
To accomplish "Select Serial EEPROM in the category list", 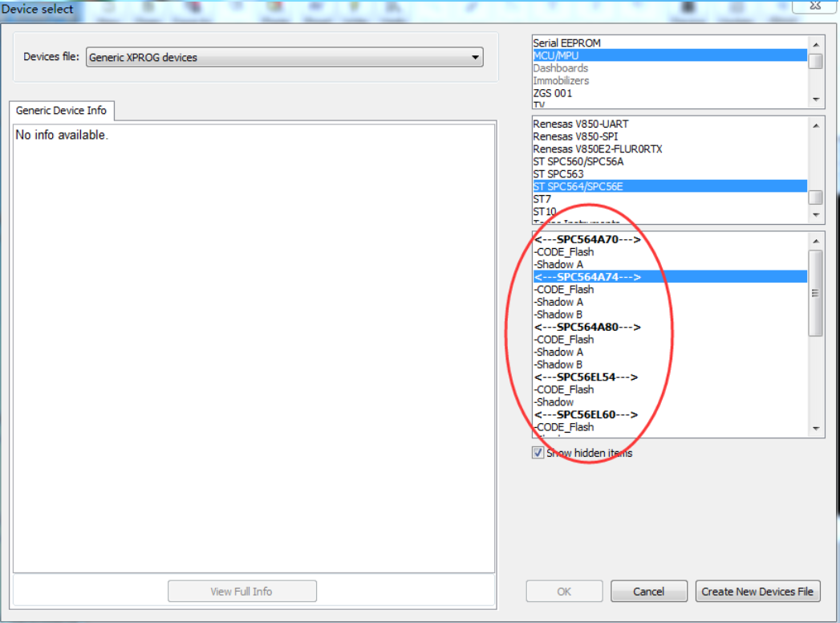I will click(670, 43).
